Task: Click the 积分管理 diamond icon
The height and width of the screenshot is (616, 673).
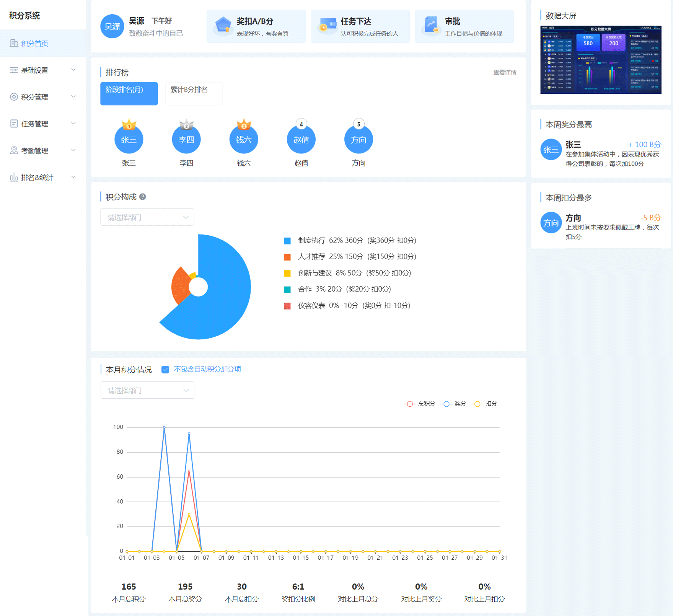Action: coord(14,97)
